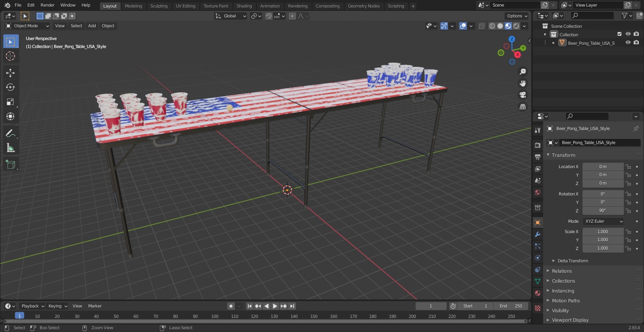Activate the Scale tool
This screenshot has width=644, height=332.
click(x=10, y=102)
